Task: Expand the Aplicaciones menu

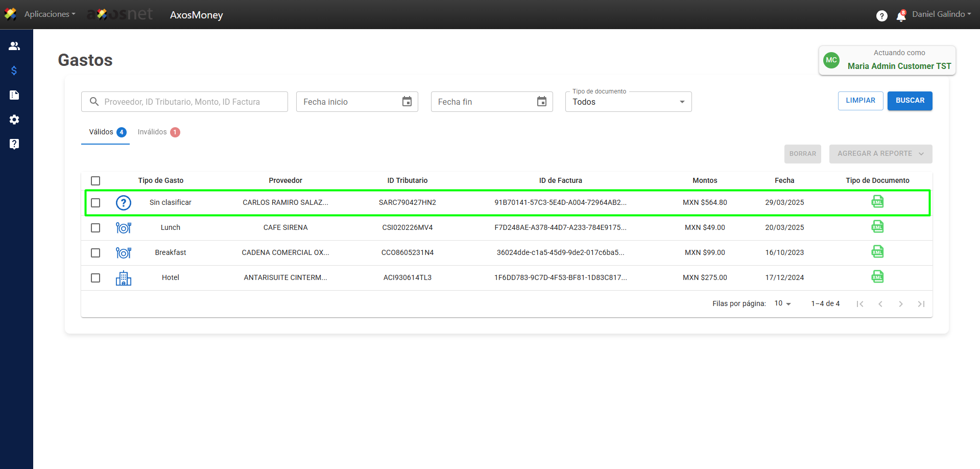Action: tap(50, 14)
